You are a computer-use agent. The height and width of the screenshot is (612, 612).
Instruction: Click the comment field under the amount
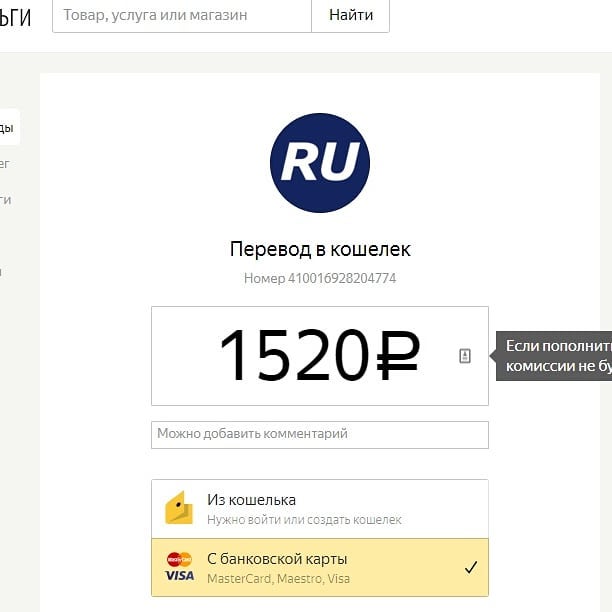click(320, 435)
